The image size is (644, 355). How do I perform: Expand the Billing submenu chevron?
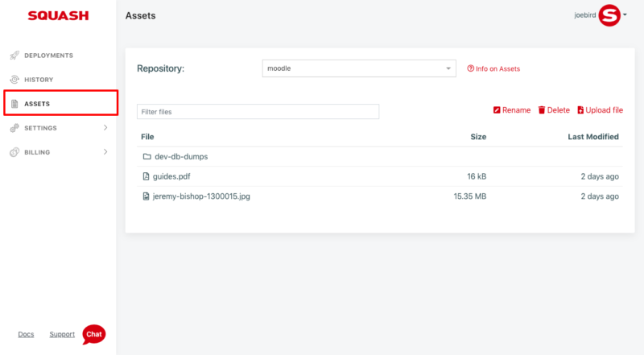click(x=105, y=152)
